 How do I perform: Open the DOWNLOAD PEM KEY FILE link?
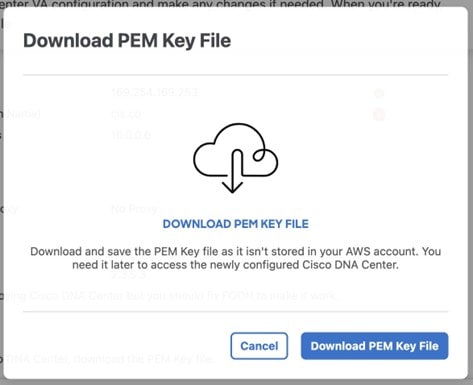[x=236, y=224]
